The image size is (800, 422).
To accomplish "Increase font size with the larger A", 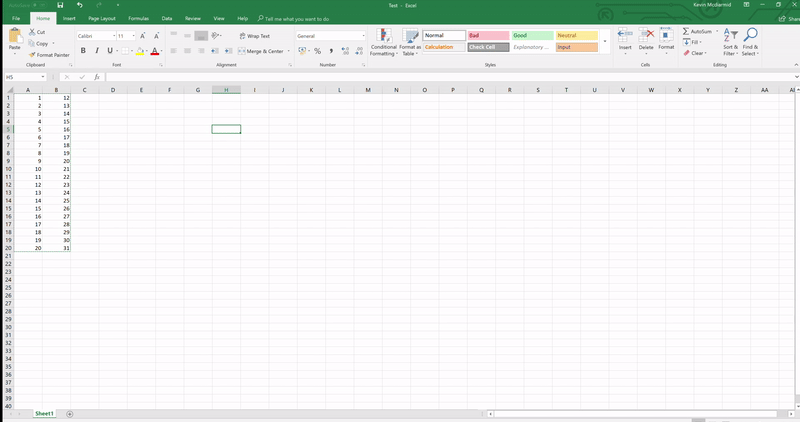I will click(x=143, y=36).
